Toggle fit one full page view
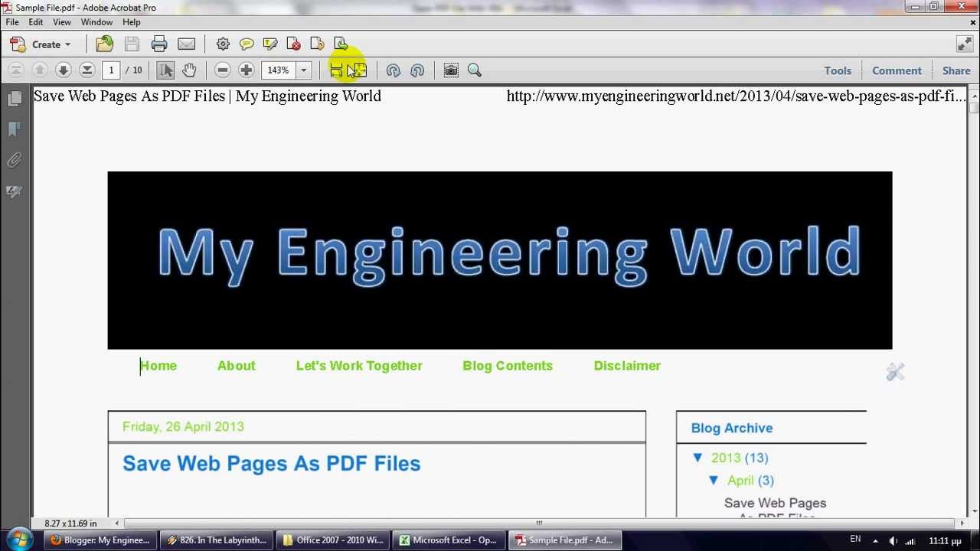 tap(359, 70)
